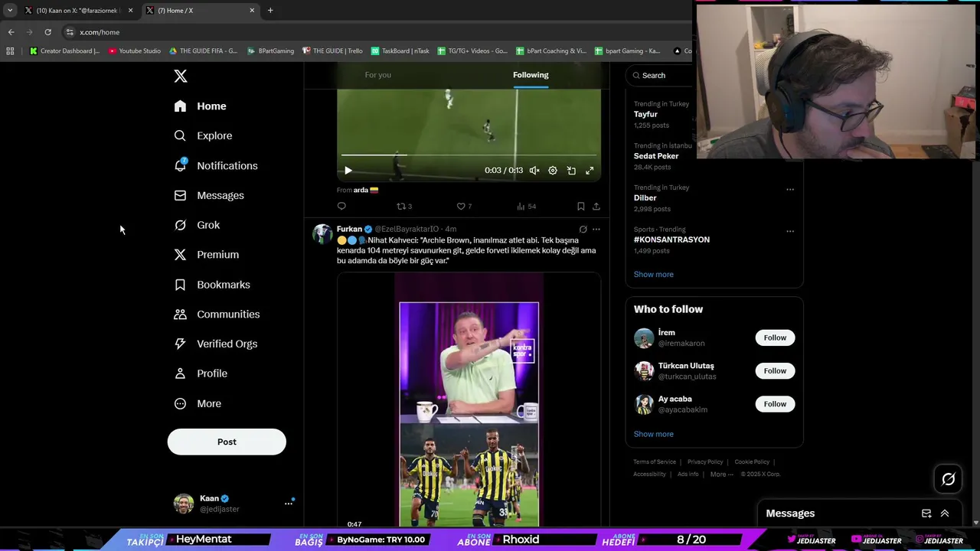Open the floating Grok button

pos(948,479)
